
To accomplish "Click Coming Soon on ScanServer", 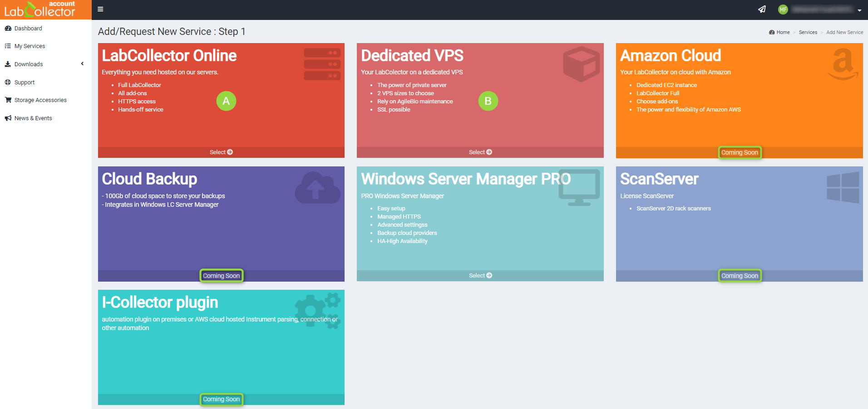I will (x=740, y=276).
